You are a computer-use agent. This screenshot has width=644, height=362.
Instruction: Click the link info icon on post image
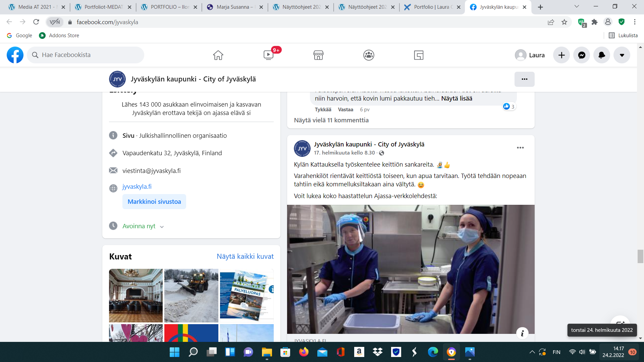click(x=522, y=333)
